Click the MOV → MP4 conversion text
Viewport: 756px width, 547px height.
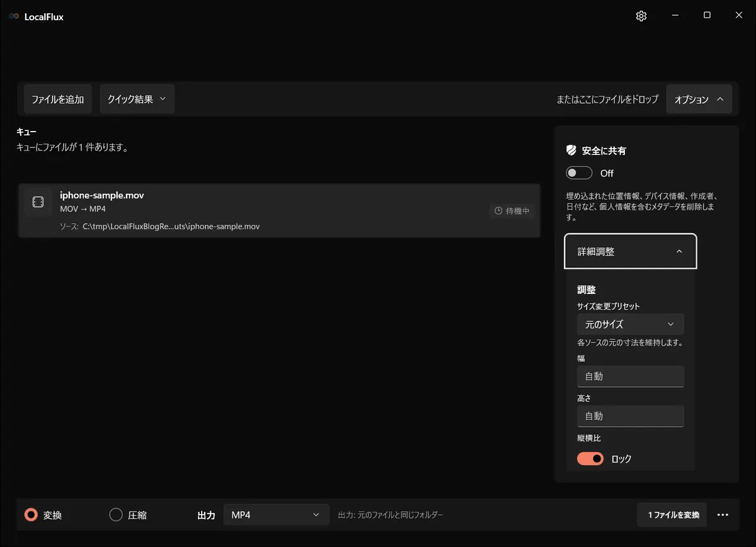click(x=83, y=209)
